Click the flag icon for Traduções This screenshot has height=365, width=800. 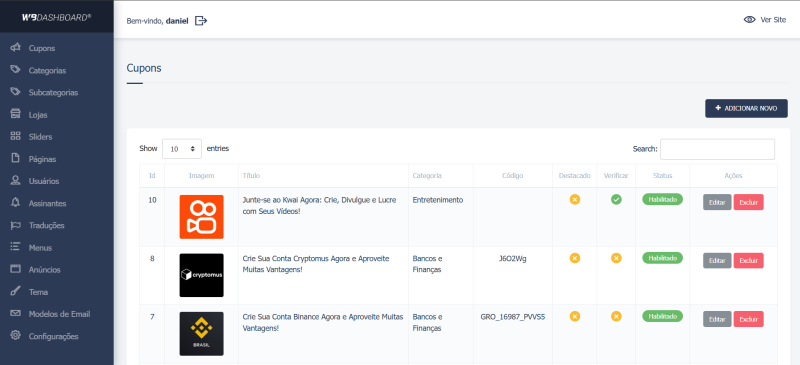(15, 225)
